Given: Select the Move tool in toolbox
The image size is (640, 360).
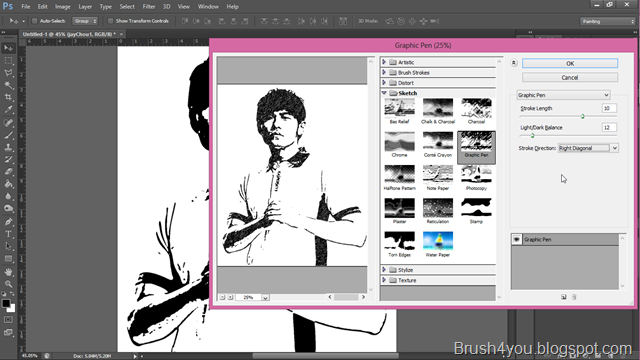Looking at the screenshot, I should [x=8, y=48].
